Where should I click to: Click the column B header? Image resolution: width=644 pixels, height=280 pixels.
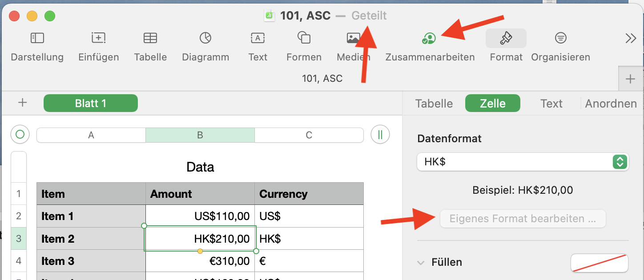coord(200,135)
